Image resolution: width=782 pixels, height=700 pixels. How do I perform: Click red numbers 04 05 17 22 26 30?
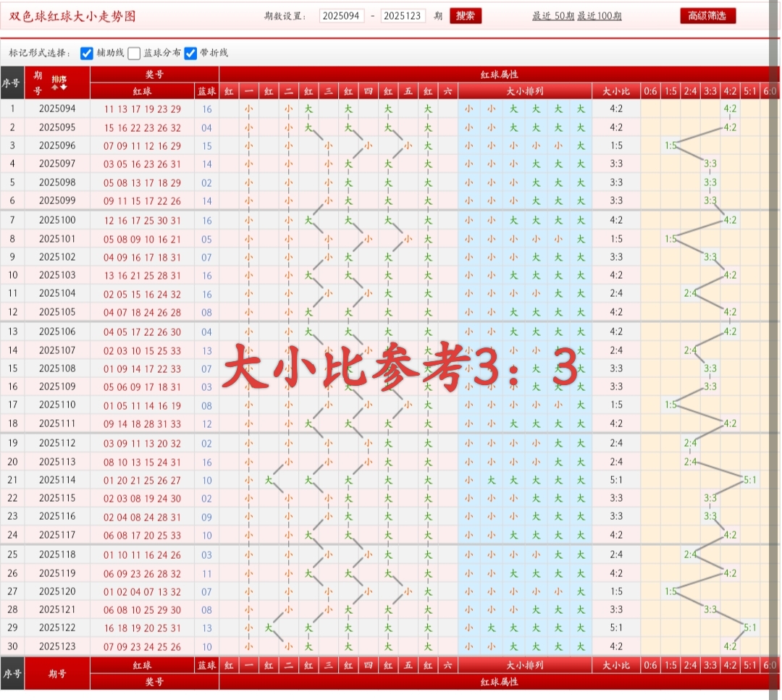coord(142,332)
